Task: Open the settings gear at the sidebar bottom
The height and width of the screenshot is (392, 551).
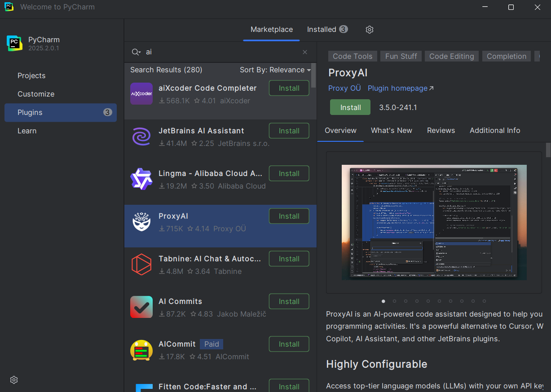Action: click(x=14, y=380)
